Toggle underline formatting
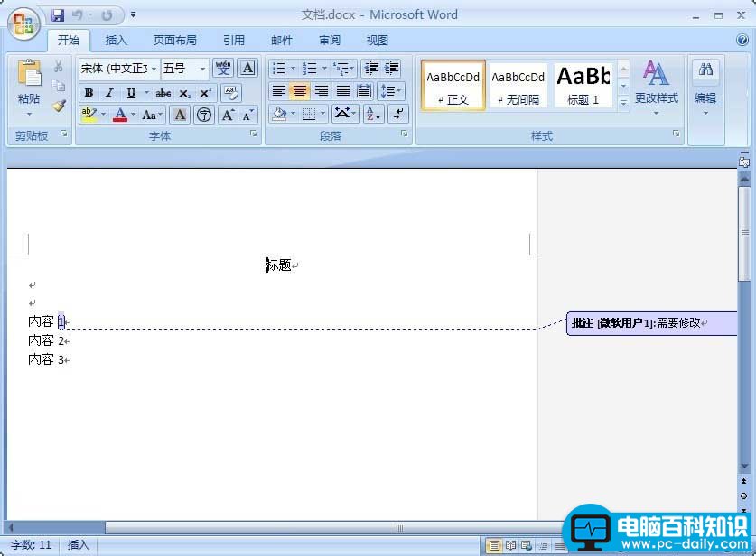 click(x=131, y=92)
